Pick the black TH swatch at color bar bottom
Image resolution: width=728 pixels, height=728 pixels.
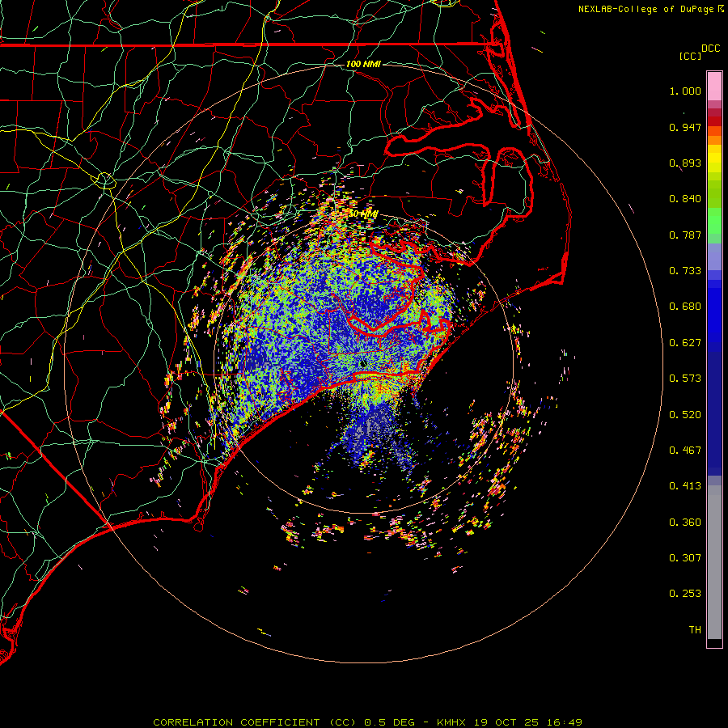714,642
